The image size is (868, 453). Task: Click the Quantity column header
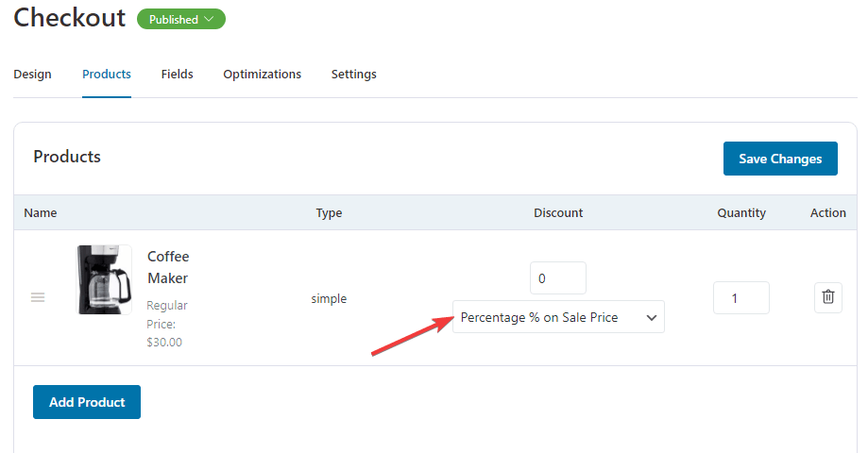coord(741,213)
